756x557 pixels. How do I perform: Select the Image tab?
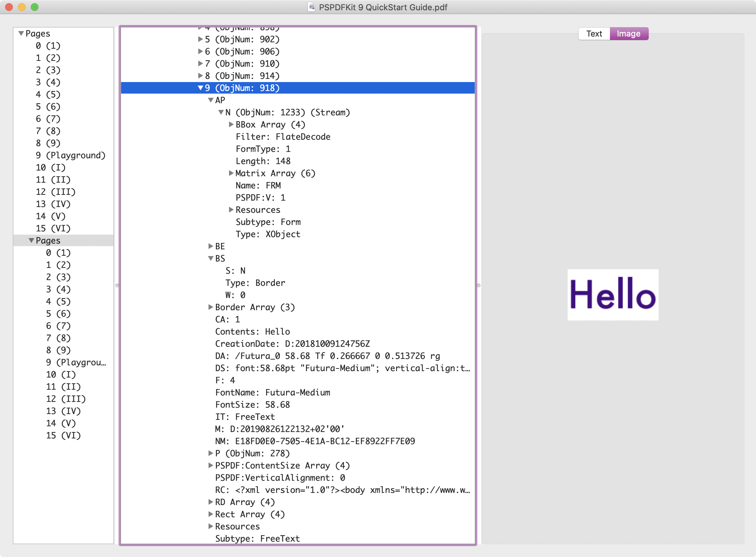pos(629,33)
